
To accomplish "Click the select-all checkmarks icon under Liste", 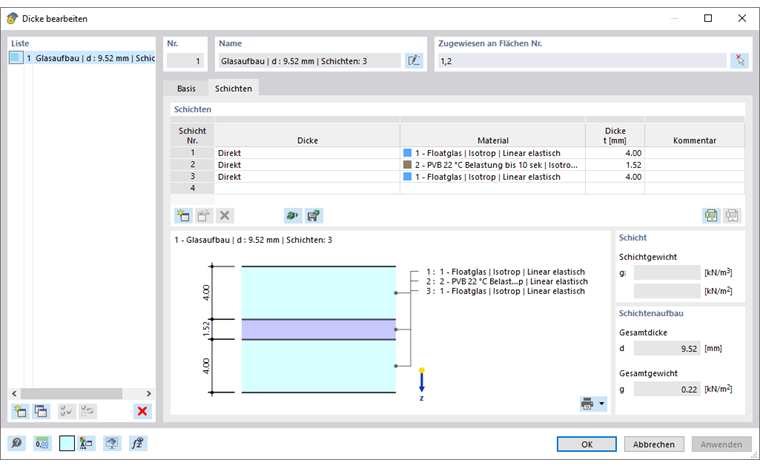I will (x=66, y=411).
